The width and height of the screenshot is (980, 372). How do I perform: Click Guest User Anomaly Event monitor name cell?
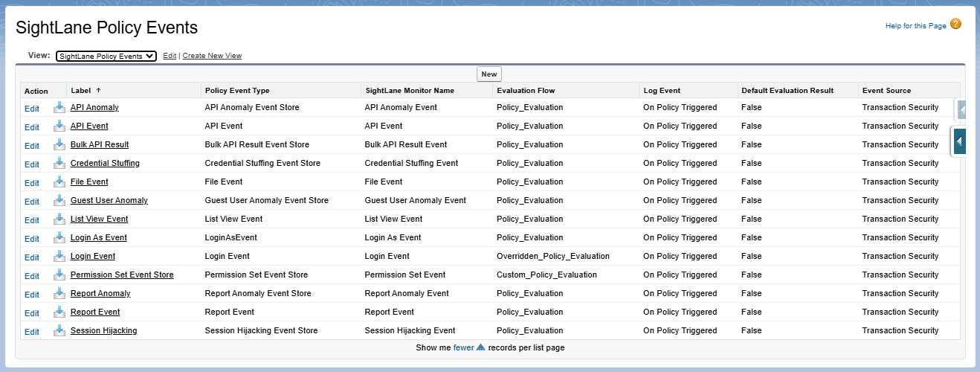[x=416, y=200]
